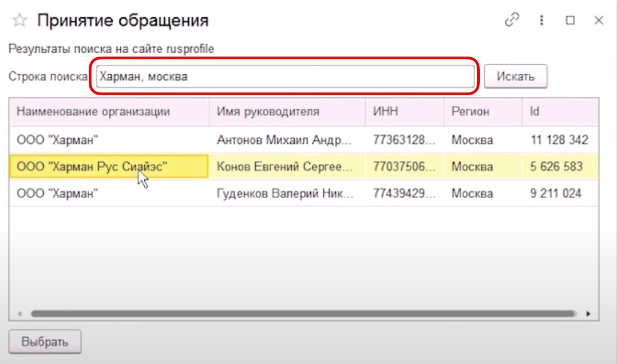Click the scroll right arrow of table
Screen dimensions: 617x364
[588, 314]
